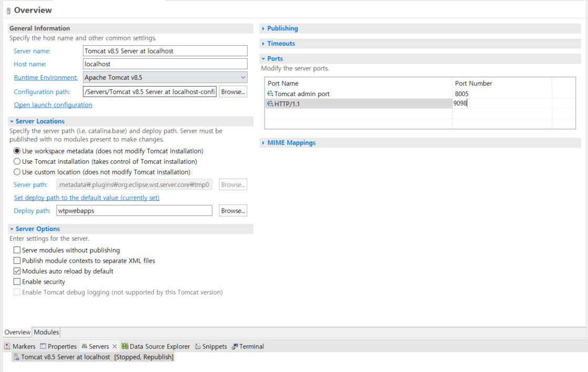This screenshot has height=372, width=588.
Task: Switch to the Modules editor tab
Action: 46,332
